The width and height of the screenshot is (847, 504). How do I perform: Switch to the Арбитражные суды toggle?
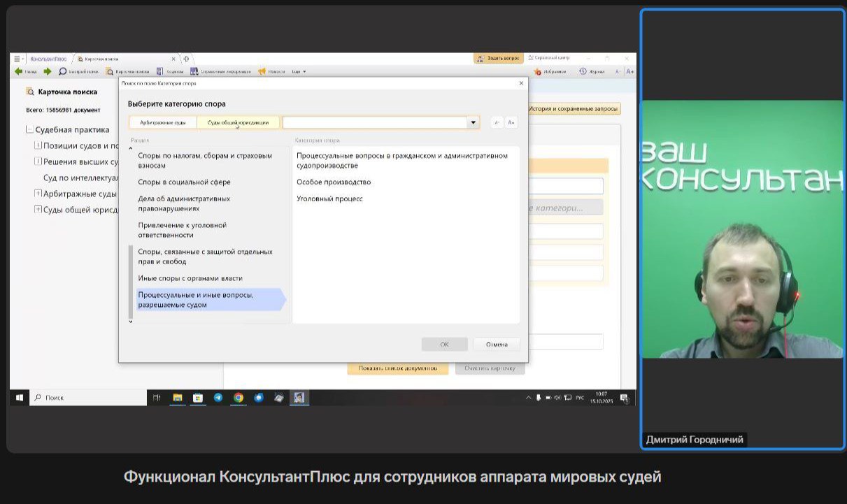[x=163, y=122]
